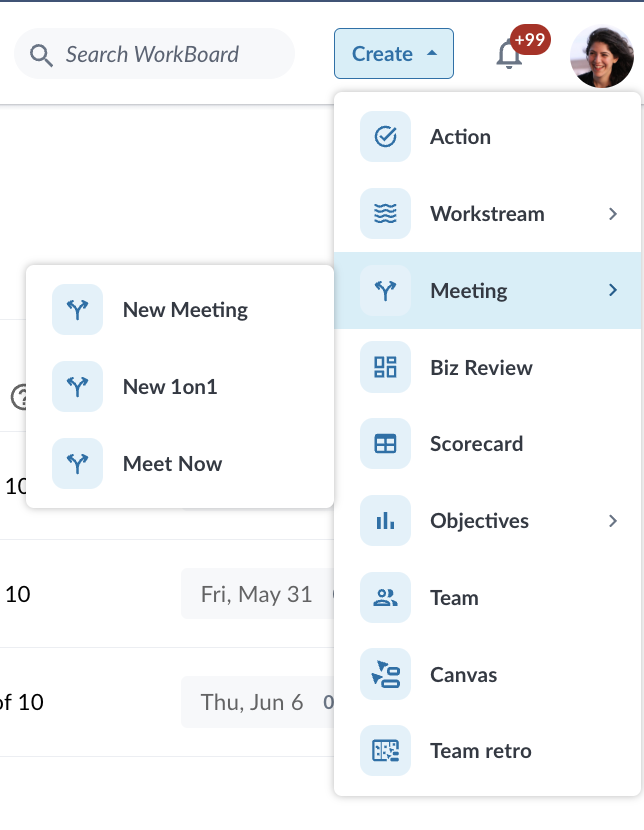This screenshot has width=644, height=830.
Task: Click the Workstream waves icon
Action: pyautogui.click(x=385, y=214)
